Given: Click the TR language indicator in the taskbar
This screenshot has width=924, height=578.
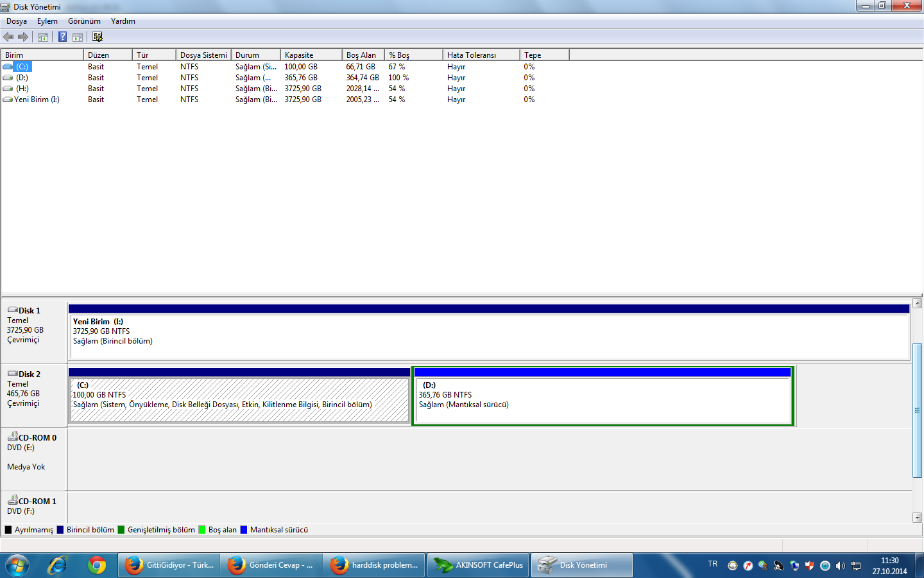Looking at the screenshot, I should (x=713, y=564).
